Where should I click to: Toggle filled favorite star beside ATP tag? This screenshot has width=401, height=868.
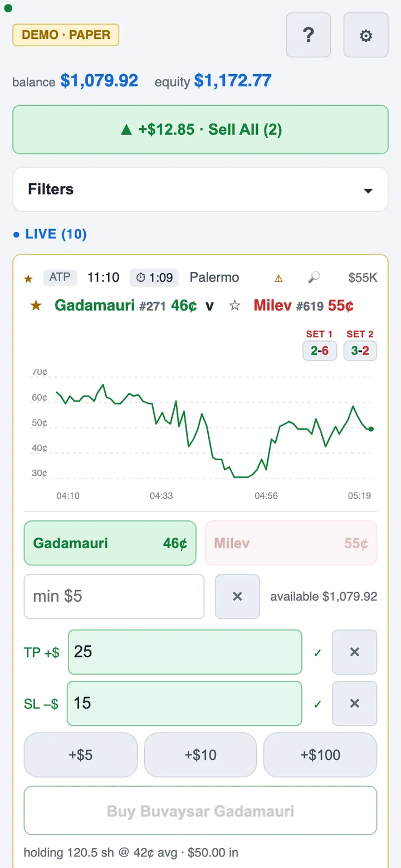(28, 278)
